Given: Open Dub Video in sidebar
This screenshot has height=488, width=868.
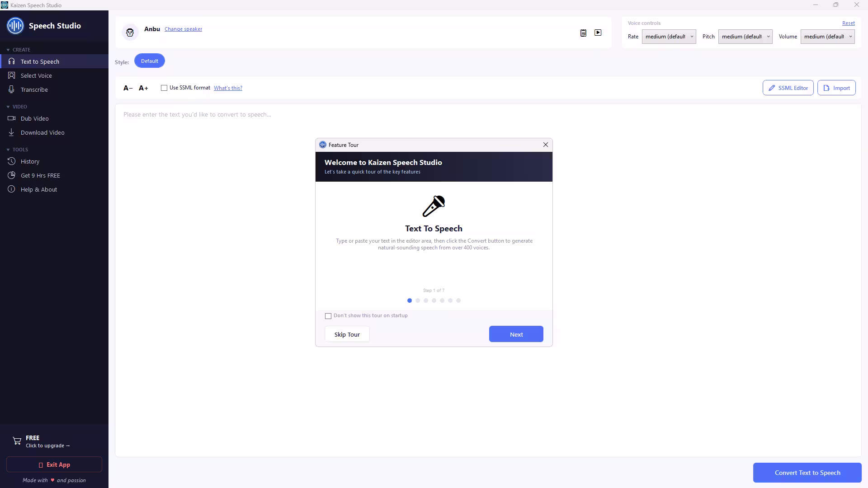Looking at the screenshot, I should tap(54, 118).
